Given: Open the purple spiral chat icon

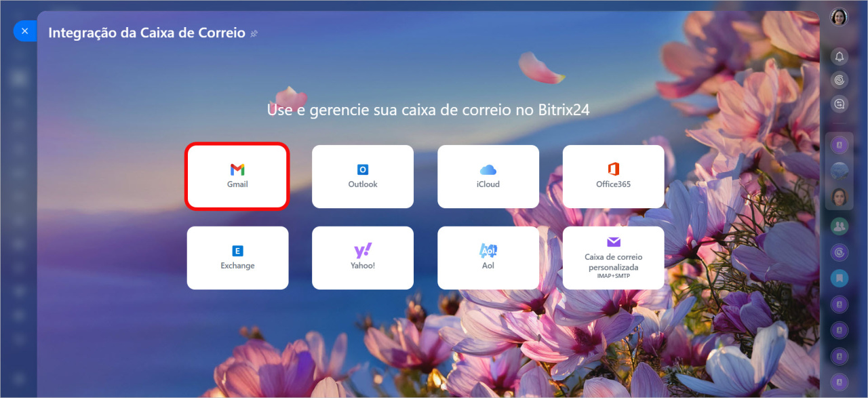Looking at the screenshot, I should [x=840, y=252].
